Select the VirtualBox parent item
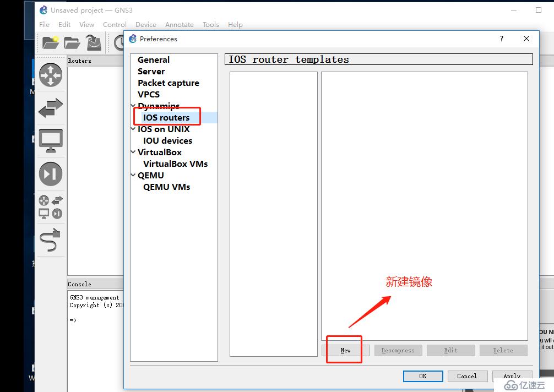Screen dimensions: 554x392 point(160,152)
